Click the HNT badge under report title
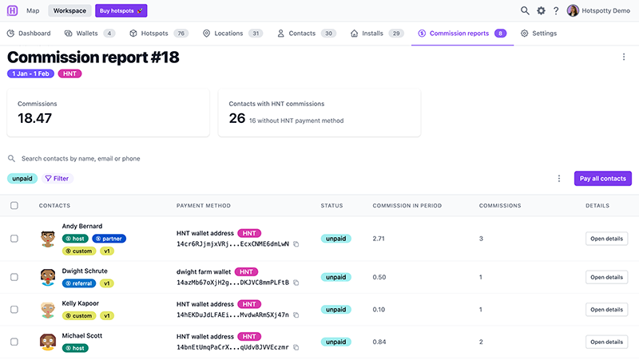639x364 pixels. [69, 73]
